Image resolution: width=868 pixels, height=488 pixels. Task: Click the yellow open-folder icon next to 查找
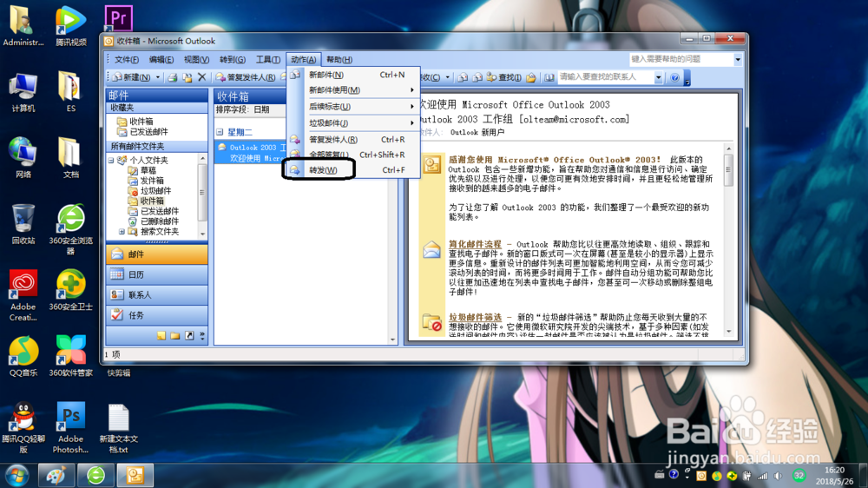tap(531, 77)
